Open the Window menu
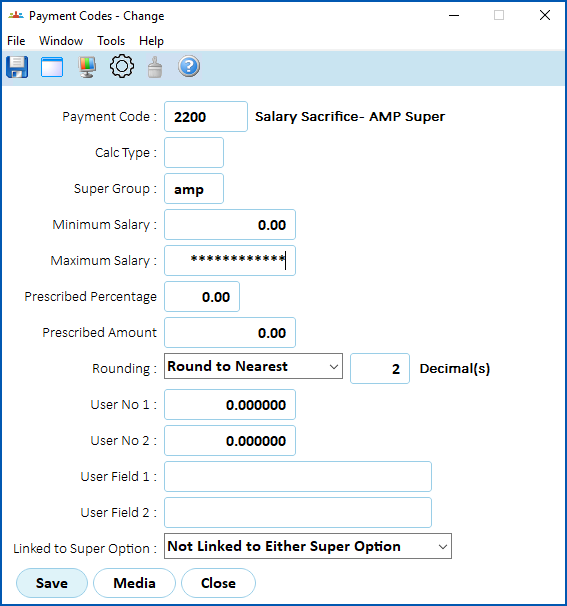The image size is (567, 606). point(61,41)
